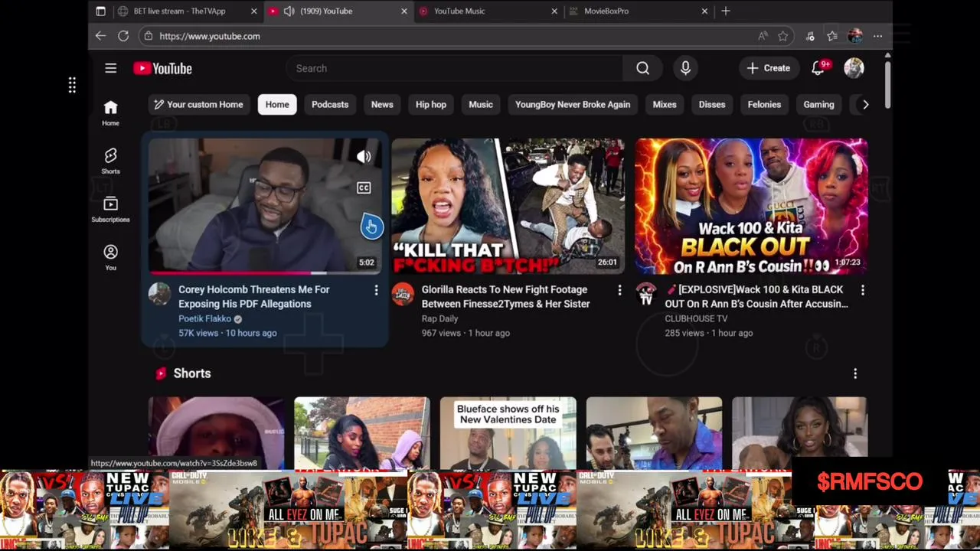Click the dotted grid icon at left edge

(72, 85)
